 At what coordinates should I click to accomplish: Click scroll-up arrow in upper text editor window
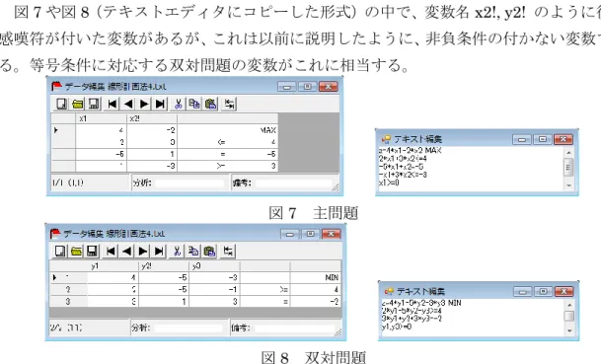point(568,153)
